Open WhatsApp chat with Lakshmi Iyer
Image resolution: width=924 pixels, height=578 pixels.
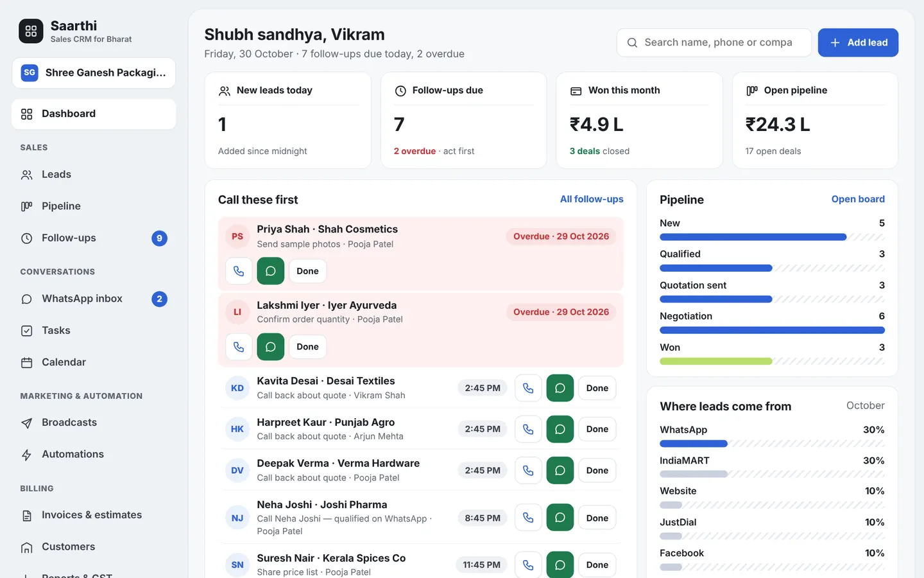click(271, 347)
